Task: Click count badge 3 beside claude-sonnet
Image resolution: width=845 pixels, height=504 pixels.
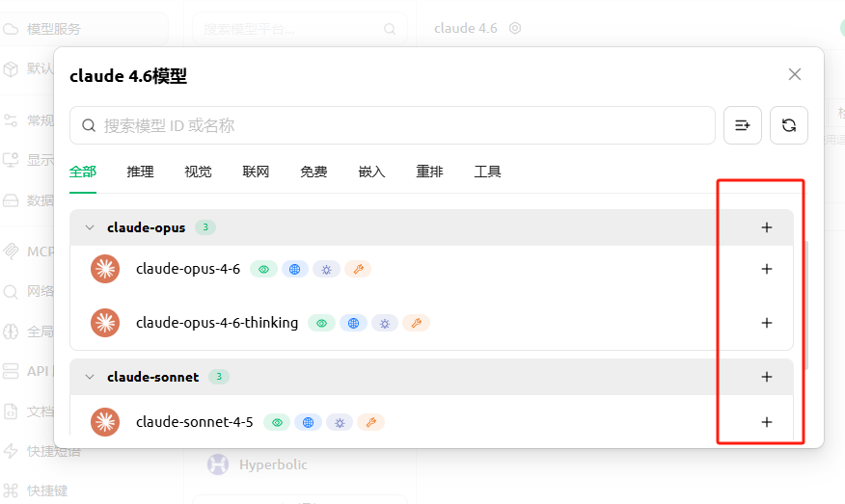Action: [x=219, y=377]
